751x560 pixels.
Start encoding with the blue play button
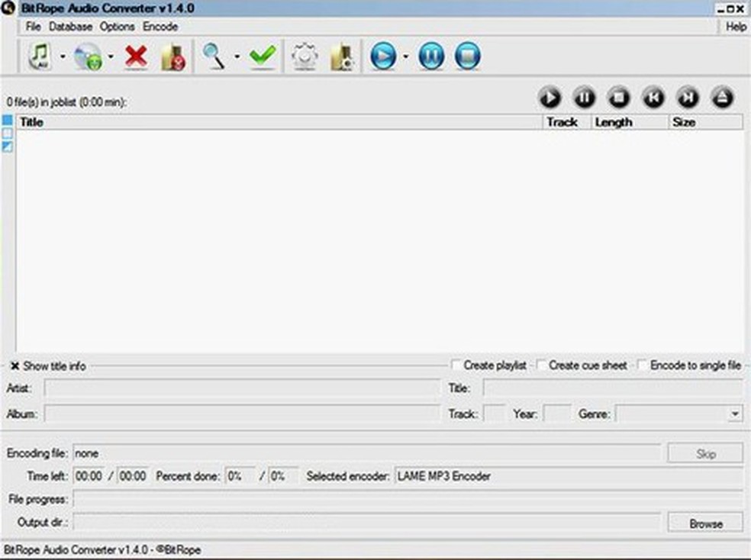(383, 56)
